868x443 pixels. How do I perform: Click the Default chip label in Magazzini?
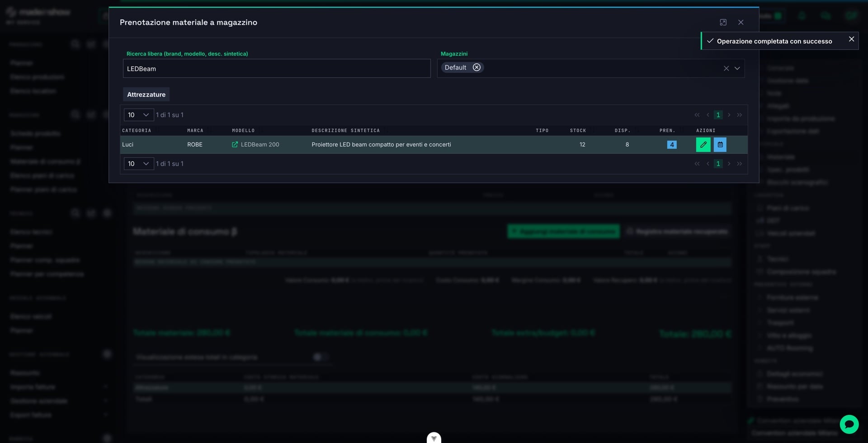tap(455, 67)
